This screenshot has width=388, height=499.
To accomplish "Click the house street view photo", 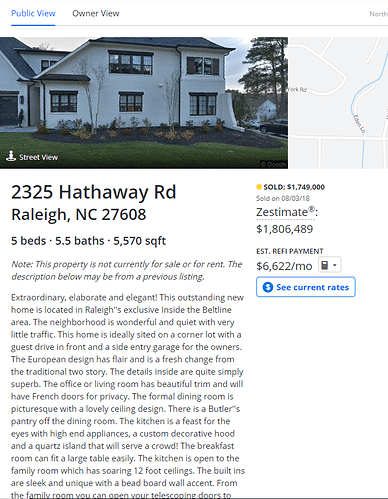I will [144, 103].
